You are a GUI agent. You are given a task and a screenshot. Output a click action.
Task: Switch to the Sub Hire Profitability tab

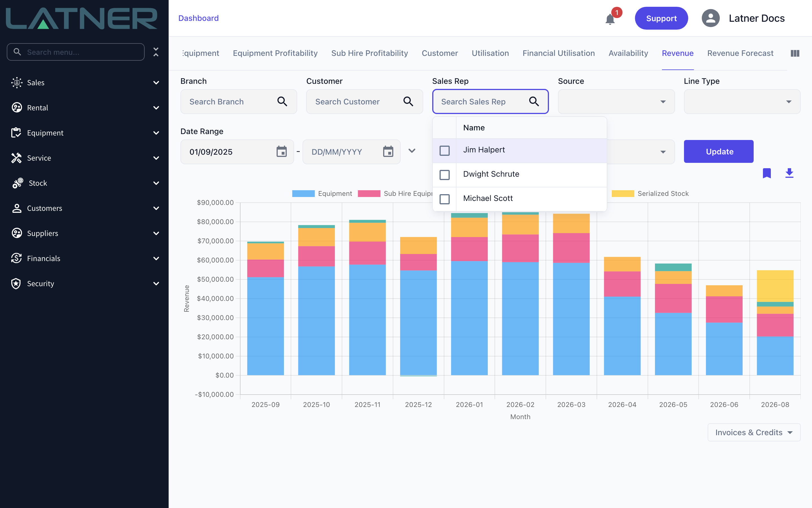[369, 53]
